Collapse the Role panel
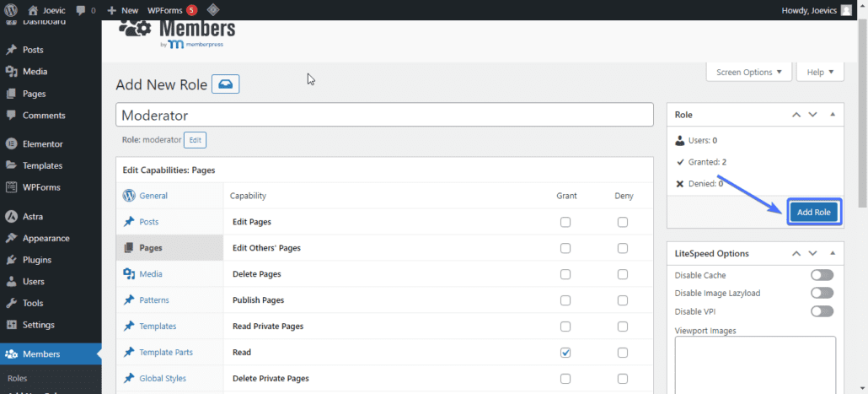 click(833, 115)
